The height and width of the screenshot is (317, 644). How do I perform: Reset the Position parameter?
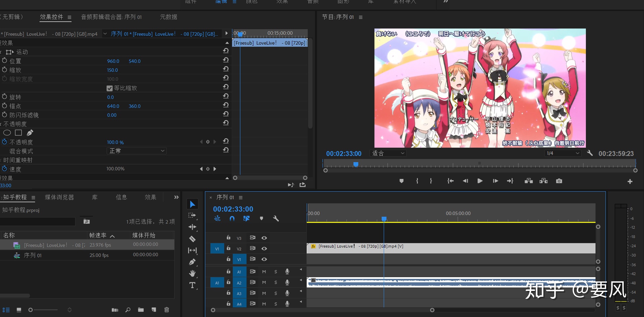click(x=226, y=60)
